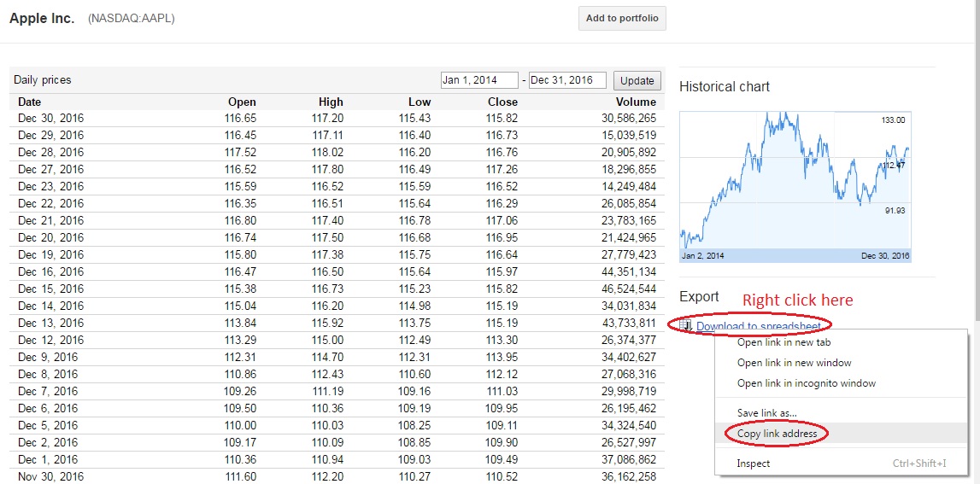The width and height of the screenshot is (980, 484).
Task: Click volume value 30,586,265
Action: (627, 118)
